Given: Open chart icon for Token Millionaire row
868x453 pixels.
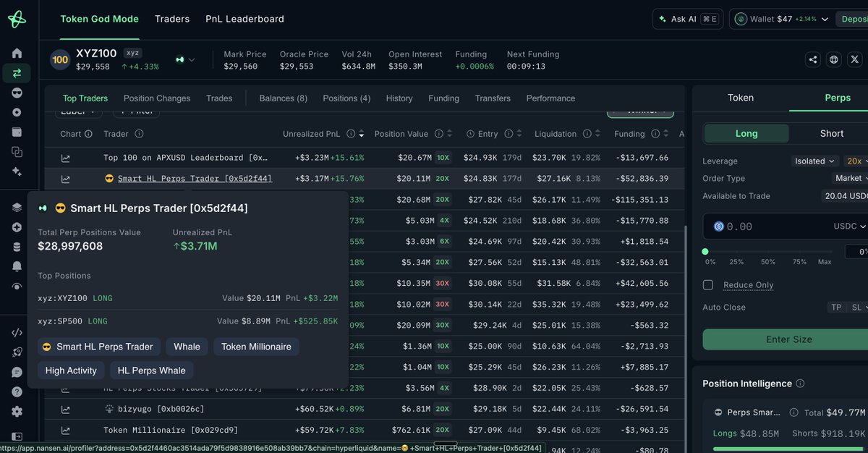Looking at the screenshot, I should [x=66, y=431].
